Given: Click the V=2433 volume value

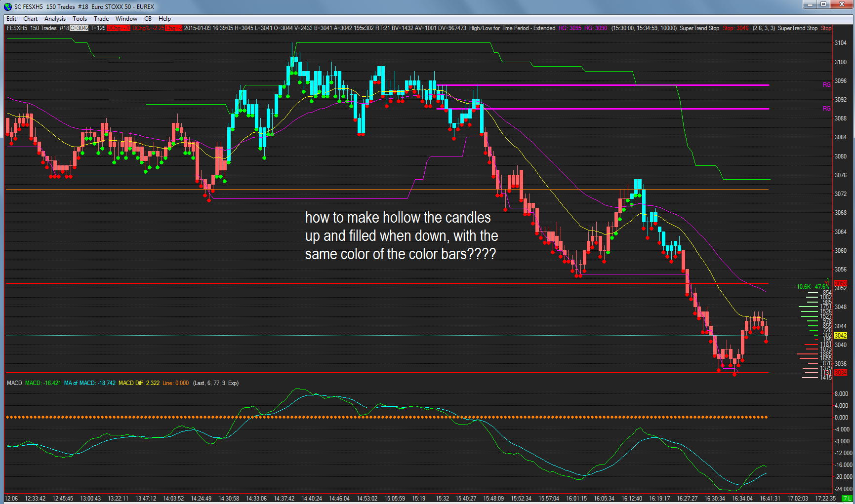Looking at the screenshot, I should pyautogui.click(x=303, y=28).
